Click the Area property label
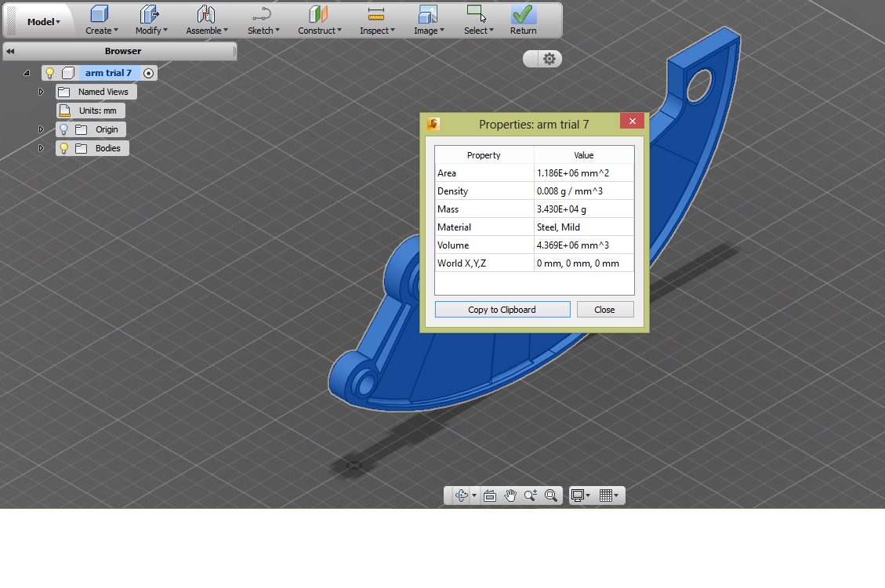The width and height of the screenshot is (885, 588). click(x=447, y=173)
